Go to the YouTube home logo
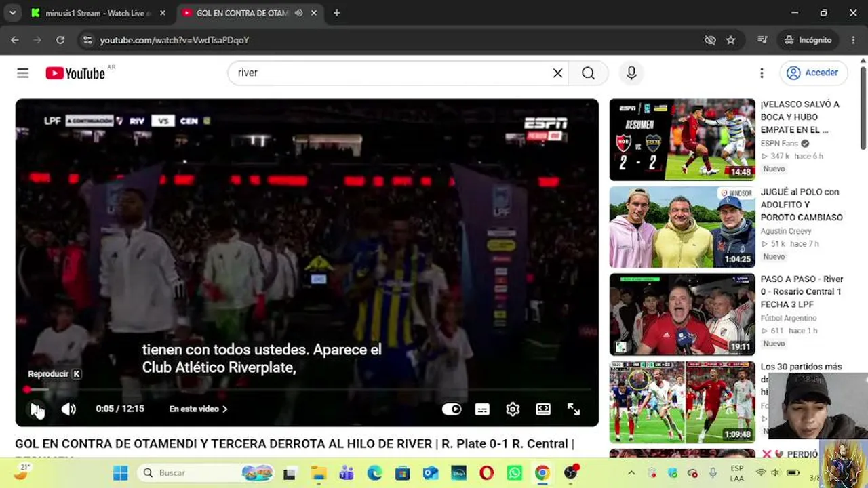The width and height of the screenshot is (868, 488). 75,73
